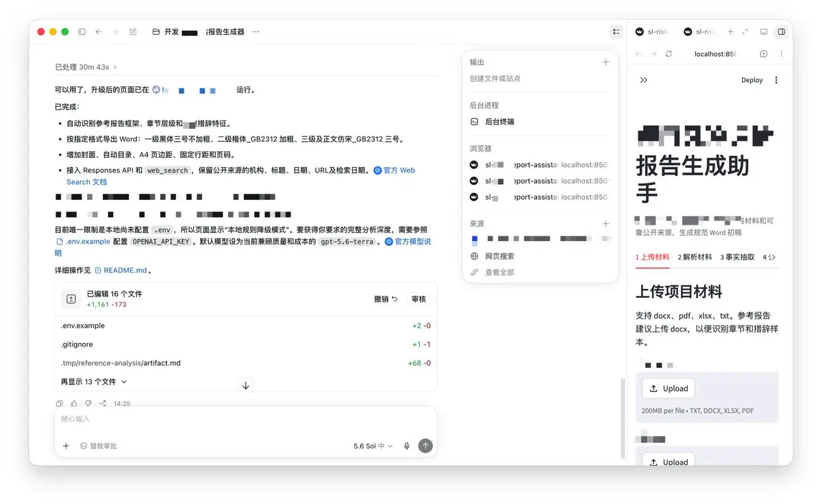Image resolution: width=822 pixels, height=504 pixels.
Task: Expand 已处理 30m 43s details
Action: [x=86, y=67]
